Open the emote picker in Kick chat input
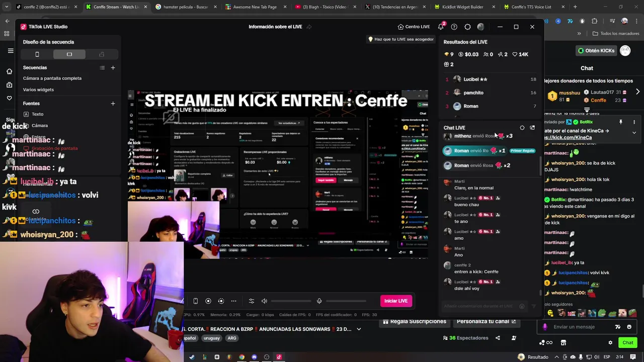Viewport: 644px width, 362px height. (629, 327)
